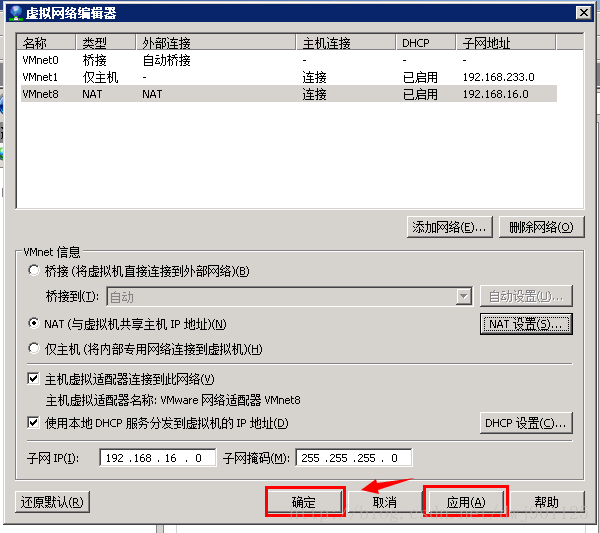Close the 虚拟网络编辑器 dialog
Viewport: 600px width, 533px height.
click(584, 13)
